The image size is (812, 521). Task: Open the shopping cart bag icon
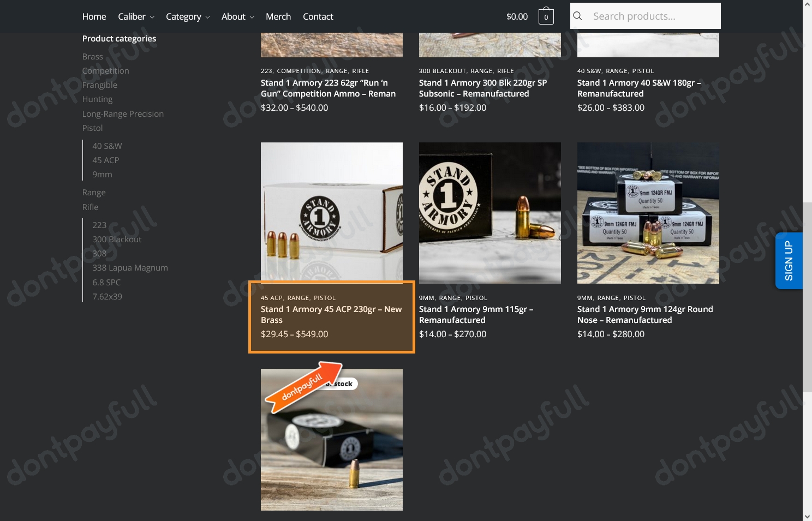click(x=546, y=16)
